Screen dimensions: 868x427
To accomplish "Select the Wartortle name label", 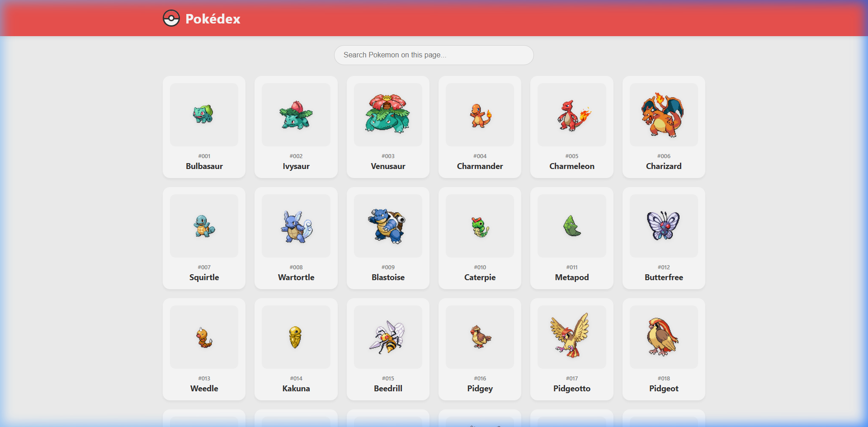I will tap(296, 277).
